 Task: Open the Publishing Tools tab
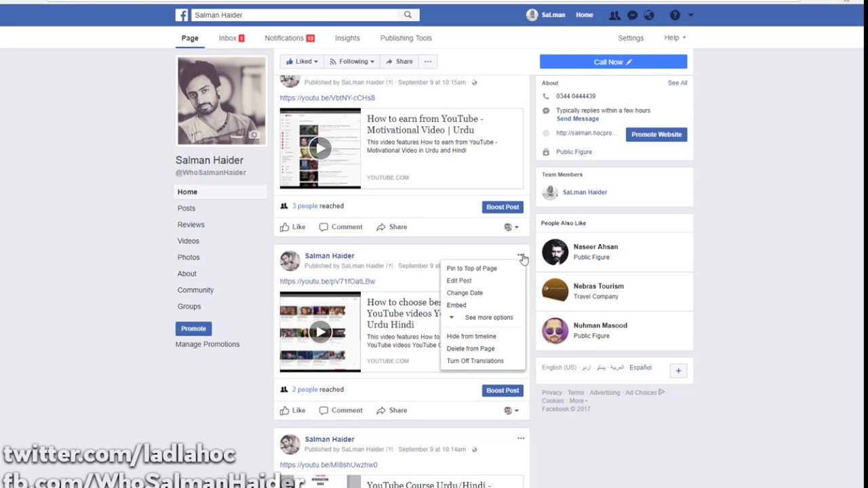tap(406, 38)
